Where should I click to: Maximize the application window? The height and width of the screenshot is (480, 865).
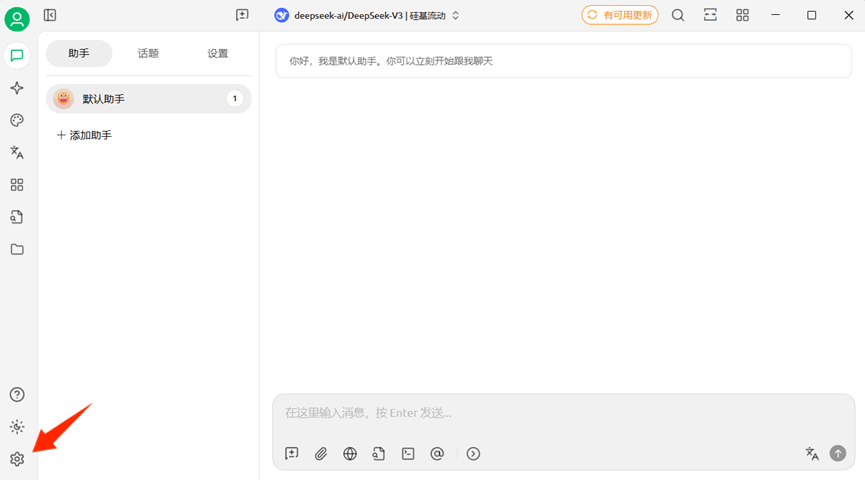811,15
